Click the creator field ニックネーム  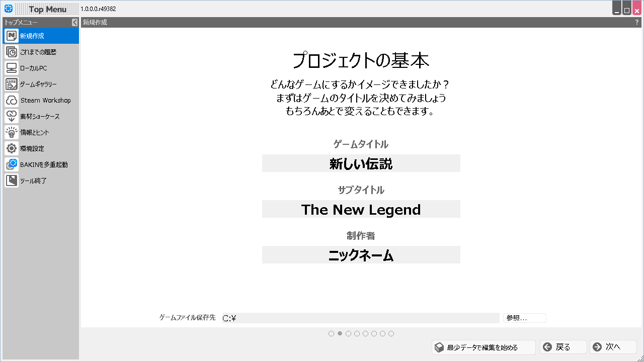pyautogui.click(x=361, y=255)
